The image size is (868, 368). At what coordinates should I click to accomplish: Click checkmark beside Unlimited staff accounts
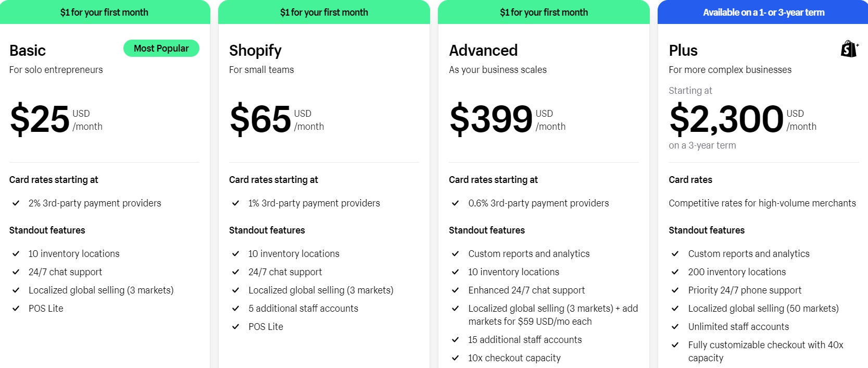[675, 327]
